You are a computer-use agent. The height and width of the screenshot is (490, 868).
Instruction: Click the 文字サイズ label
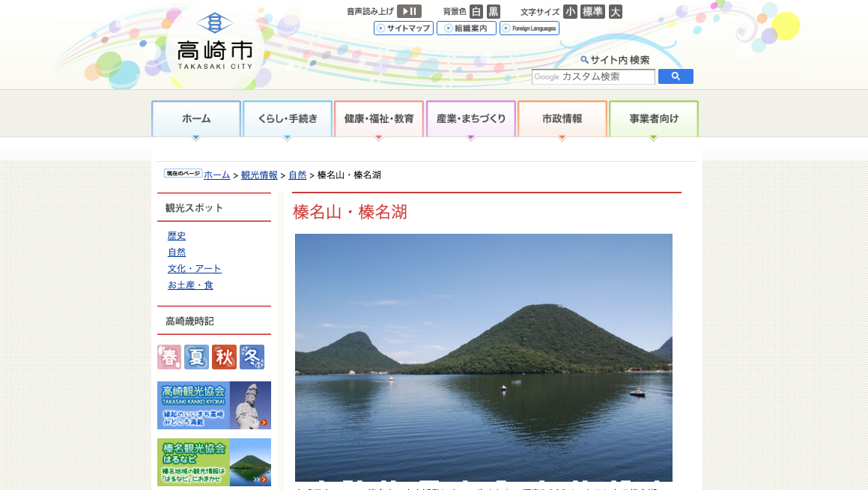(x=540, y=12)
